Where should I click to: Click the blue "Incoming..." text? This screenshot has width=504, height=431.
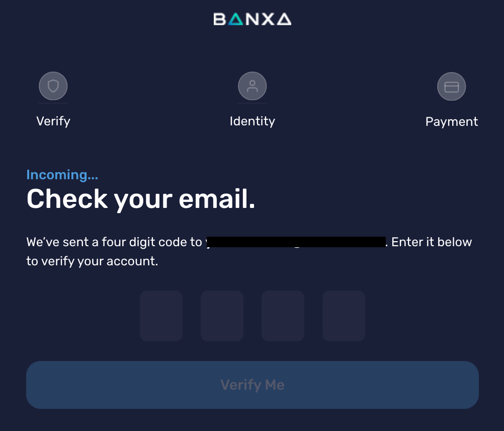pyautogui.click(x=62, y=175)
